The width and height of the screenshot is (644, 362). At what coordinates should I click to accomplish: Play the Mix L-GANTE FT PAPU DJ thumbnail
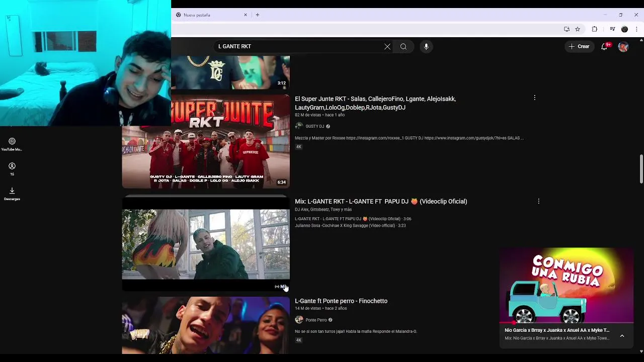206,244
